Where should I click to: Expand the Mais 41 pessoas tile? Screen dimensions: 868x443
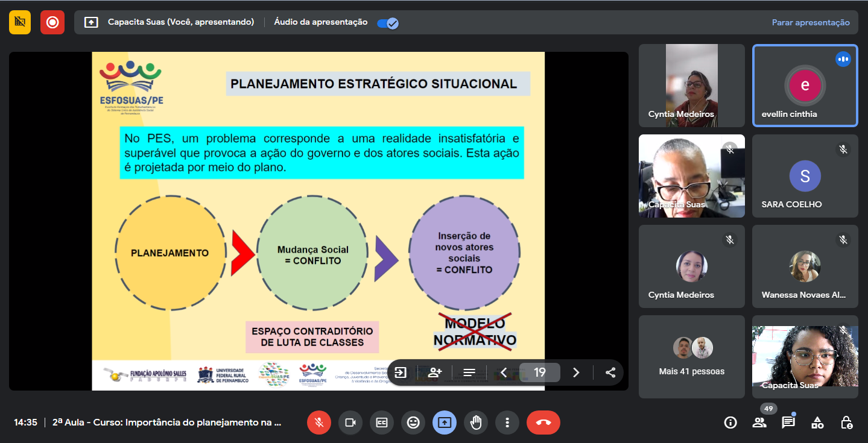tap(692, 357)
